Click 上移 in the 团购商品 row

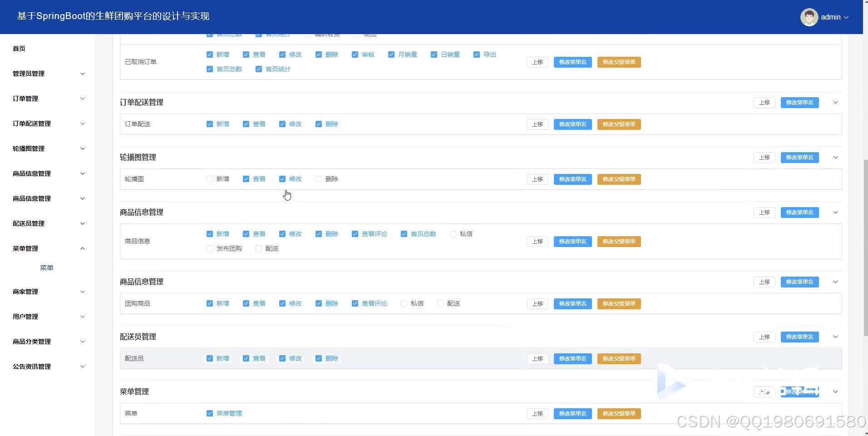click(x=538, y=304)
